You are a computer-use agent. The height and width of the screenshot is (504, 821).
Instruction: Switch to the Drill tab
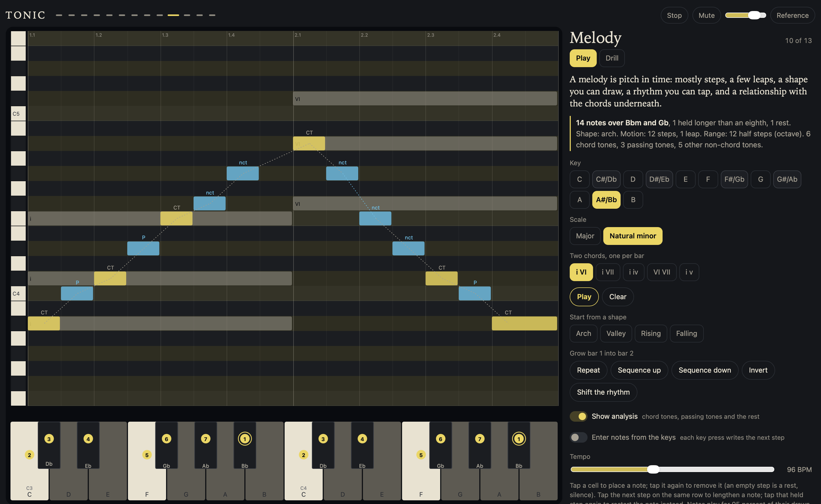612,58
